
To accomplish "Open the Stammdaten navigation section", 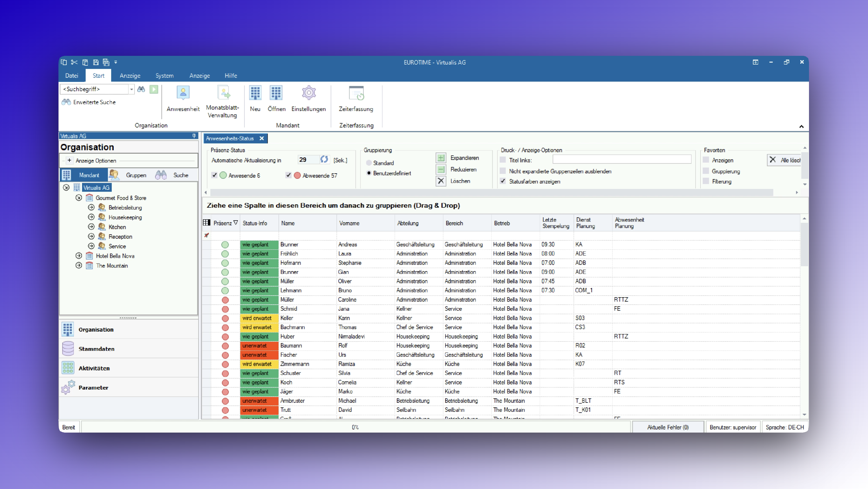I will [x=96, y=349].
